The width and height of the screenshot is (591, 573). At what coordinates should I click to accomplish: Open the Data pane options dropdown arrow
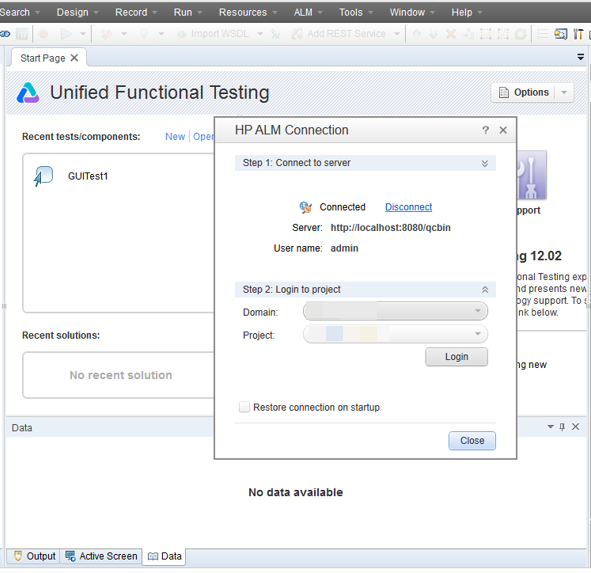tap(550, 427)
